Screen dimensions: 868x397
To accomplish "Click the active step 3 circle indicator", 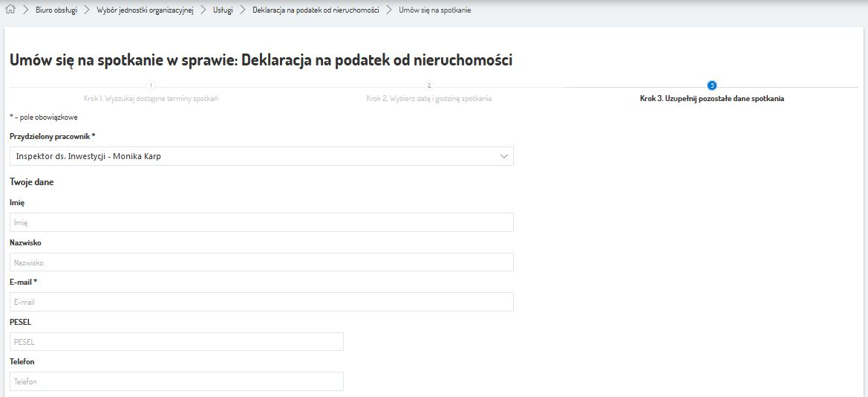I will click(712, 86).
